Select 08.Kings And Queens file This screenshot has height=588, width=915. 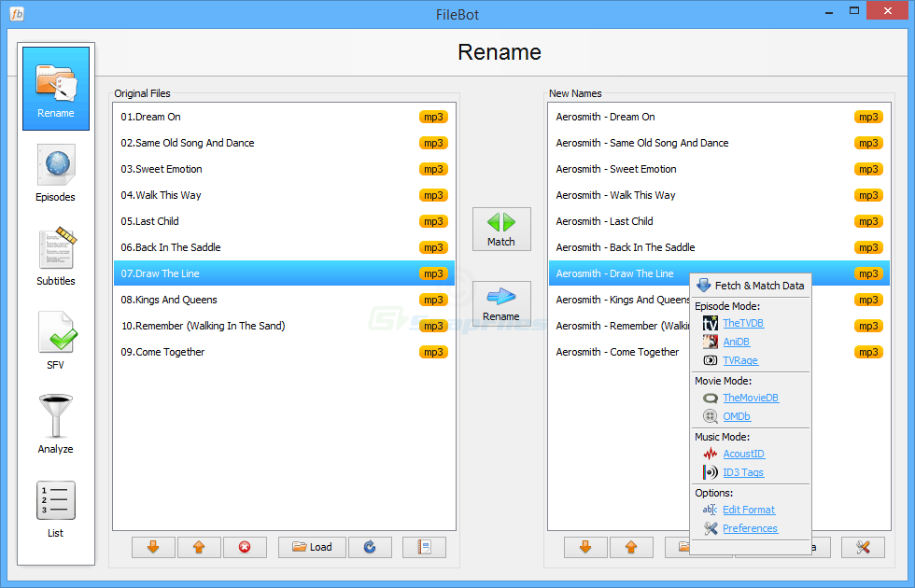(x=284, y=300)
